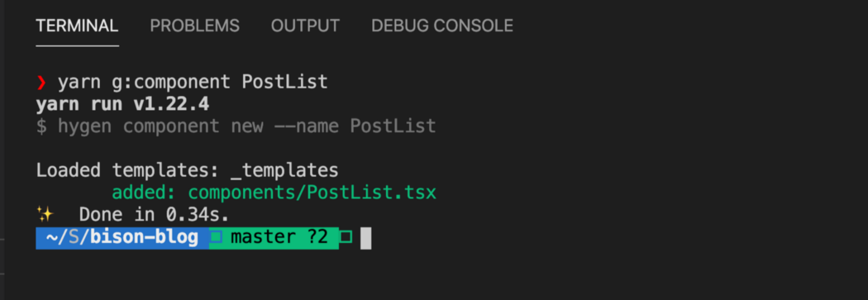868x300 pixels.
Task: Select the DEBUG CONSOLE tab
Action: (442, 26)
